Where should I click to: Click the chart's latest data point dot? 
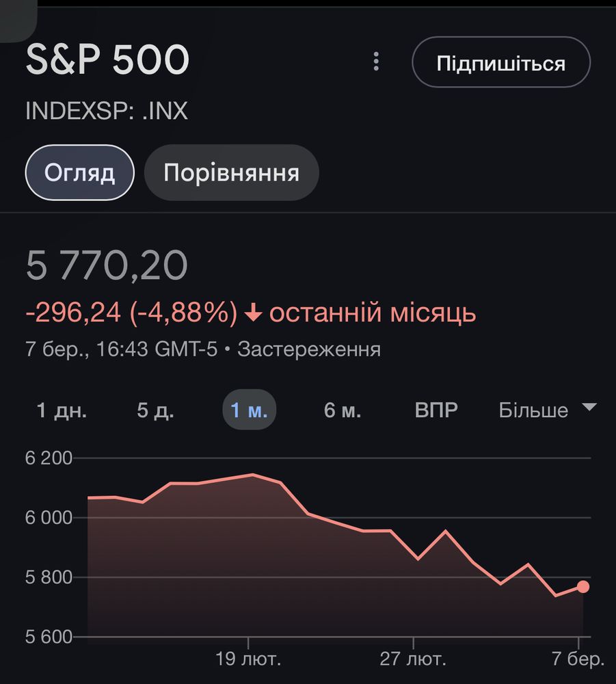pos(583,587)
